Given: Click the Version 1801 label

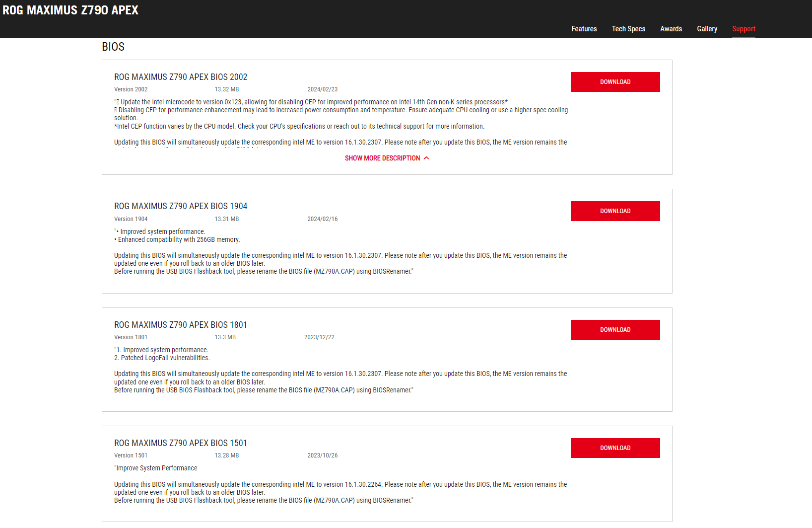Looking at the screenshot, I should [131, 337].
